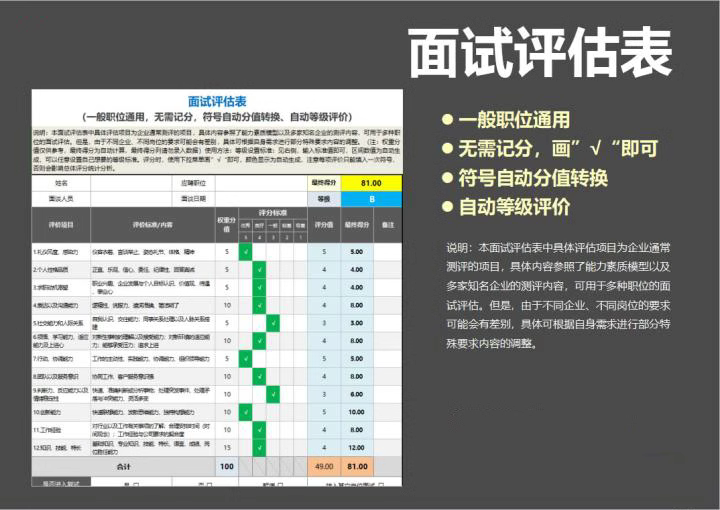Click the 评价项目 column header

click(x=61, y=225)
